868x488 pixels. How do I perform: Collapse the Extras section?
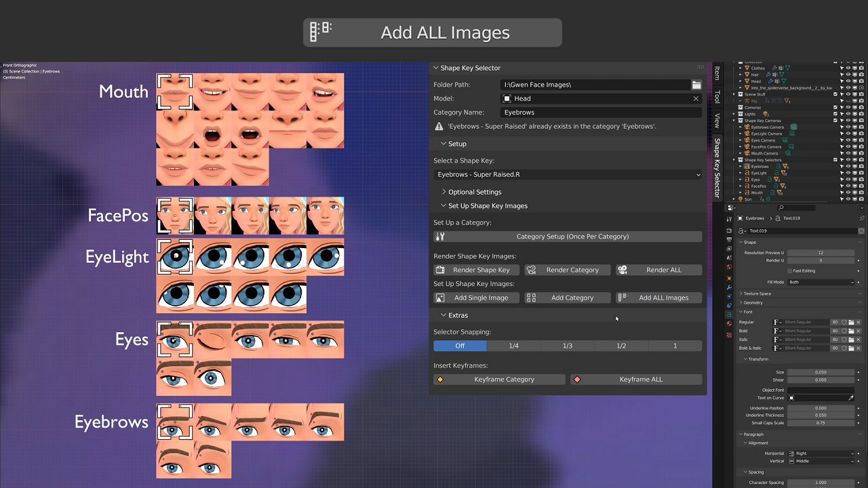coord(454,315)
